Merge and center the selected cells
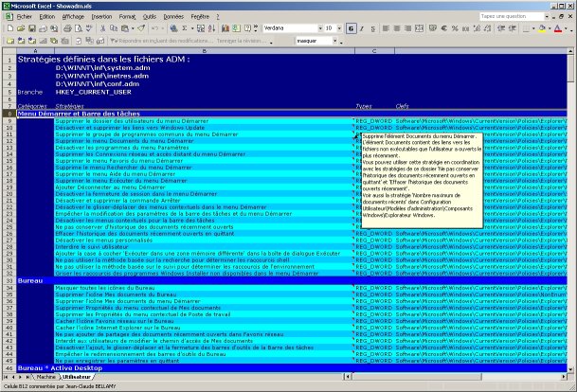577x392 pixels. 419,28
